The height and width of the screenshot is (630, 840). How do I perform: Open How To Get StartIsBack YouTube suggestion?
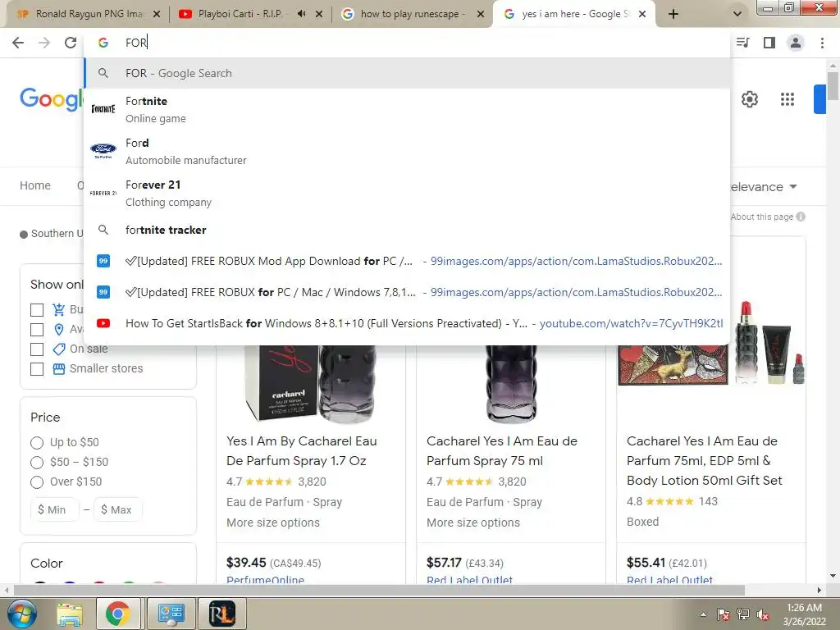point(407,323)
